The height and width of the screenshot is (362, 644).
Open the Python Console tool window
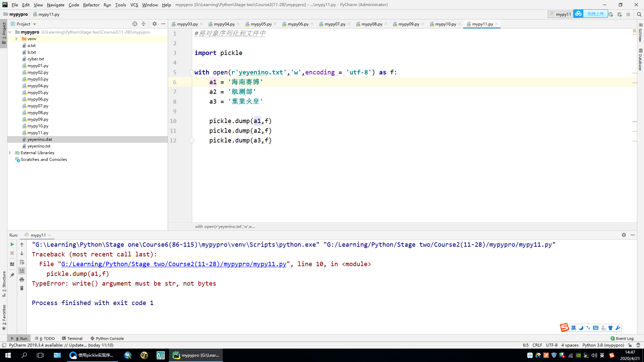click(107, 339)
